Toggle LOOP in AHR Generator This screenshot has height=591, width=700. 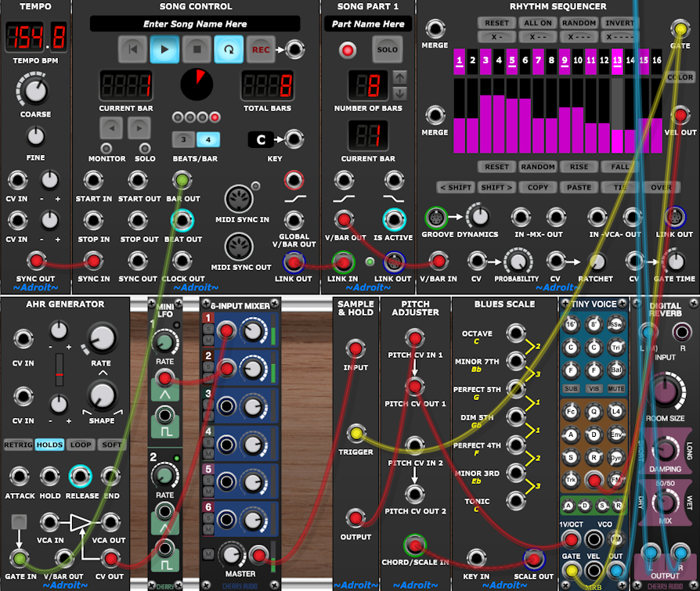[81, 445]
